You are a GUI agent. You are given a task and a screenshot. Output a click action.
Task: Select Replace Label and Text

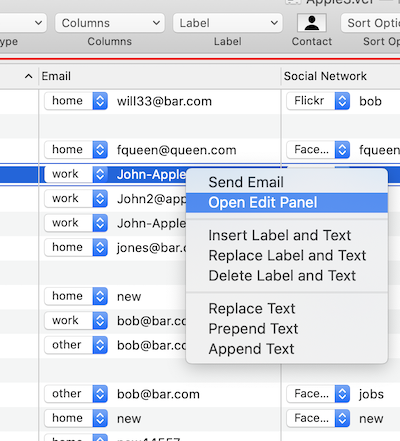tap(287, 256)
